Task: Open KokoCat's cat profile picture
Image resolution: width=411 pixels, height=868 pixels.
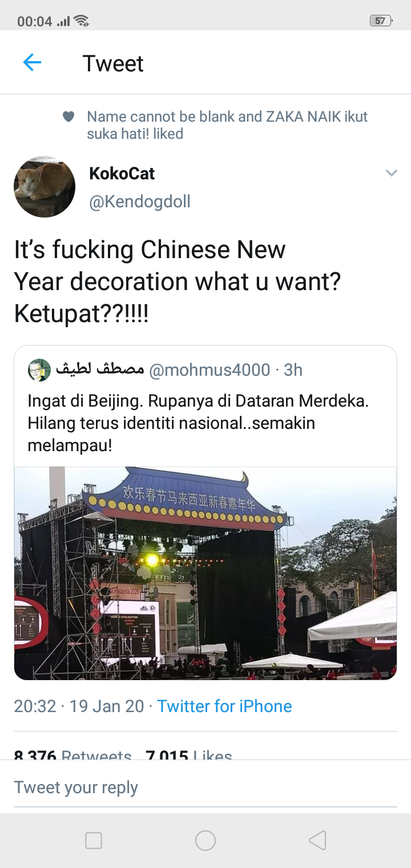Action: (45, 187)
